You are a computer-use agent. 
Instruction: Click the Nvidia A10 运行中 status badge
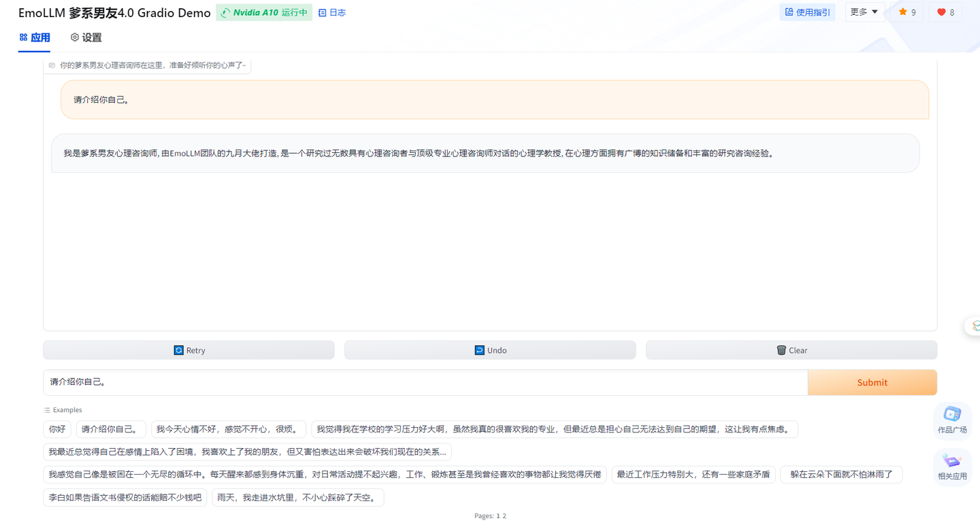[x=264, y=12]
